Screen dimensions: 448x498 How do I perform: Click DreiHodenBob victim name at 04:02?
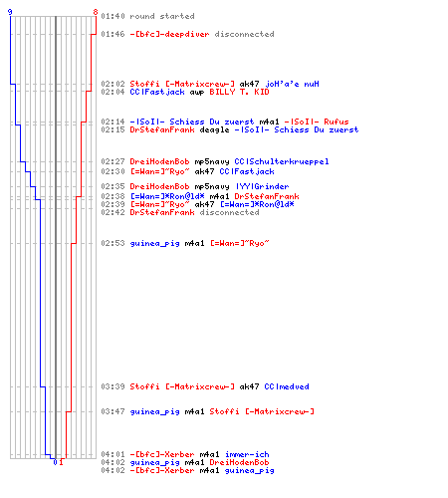pyautogui.click(x=239, y=462)
